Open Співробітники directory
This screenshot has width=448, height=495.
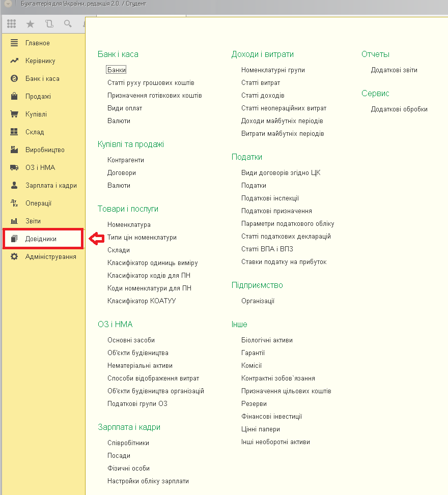click(x=128, y=443)
